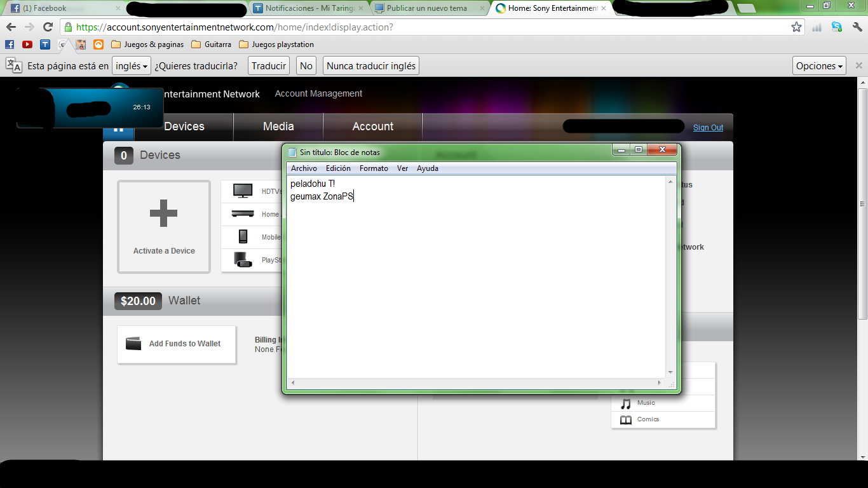The height and width of the screenshot is (488, 868).
Task: Open a new browser tab
Action: [747, 8]
